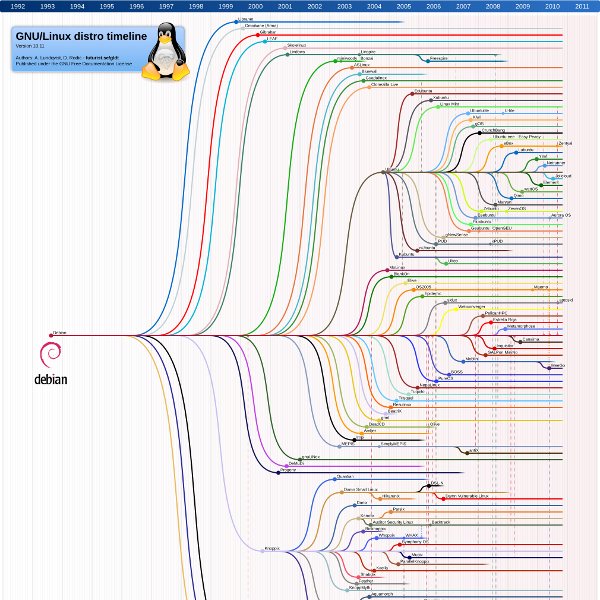Viewport: 600px width, 600px height.
Task: Select the 1995 year marker
Action: [107, 6]
